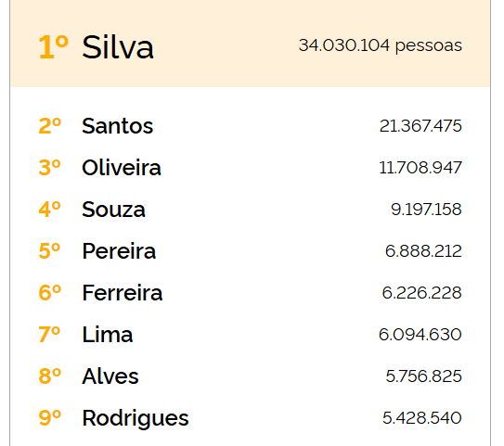This screenshot has width=504, height=446.
Task: Select Ferreira count 6.226.228
Action: coord(421,292)
